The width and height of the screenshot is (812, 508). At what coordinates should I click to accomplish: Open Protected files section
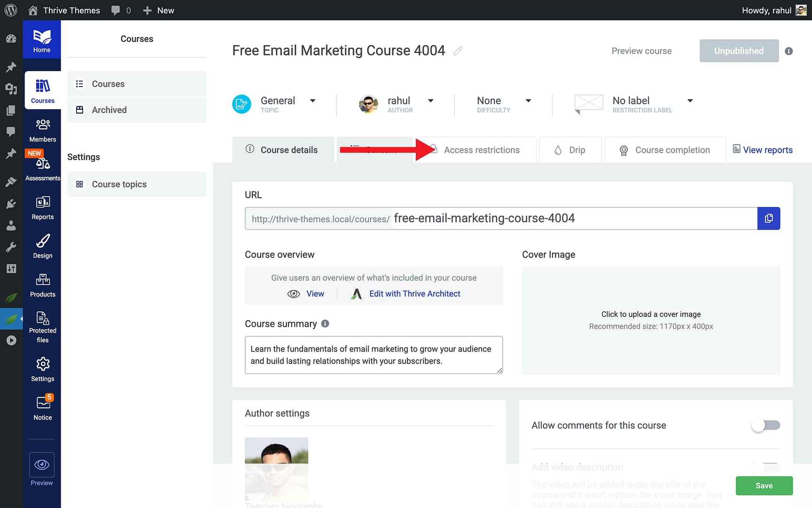(x=42, y=327)
